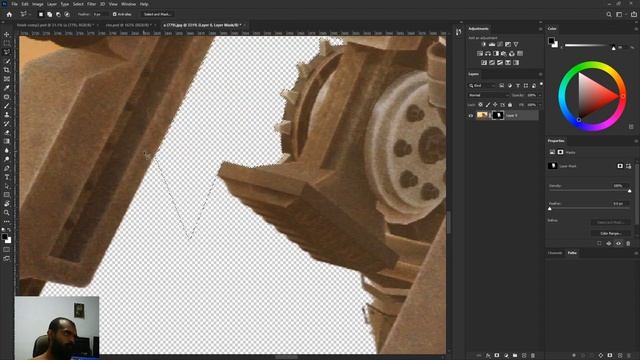Select the Polygonal Lasso tool in toolbox
640x360 pixels.
coord(7,52)
